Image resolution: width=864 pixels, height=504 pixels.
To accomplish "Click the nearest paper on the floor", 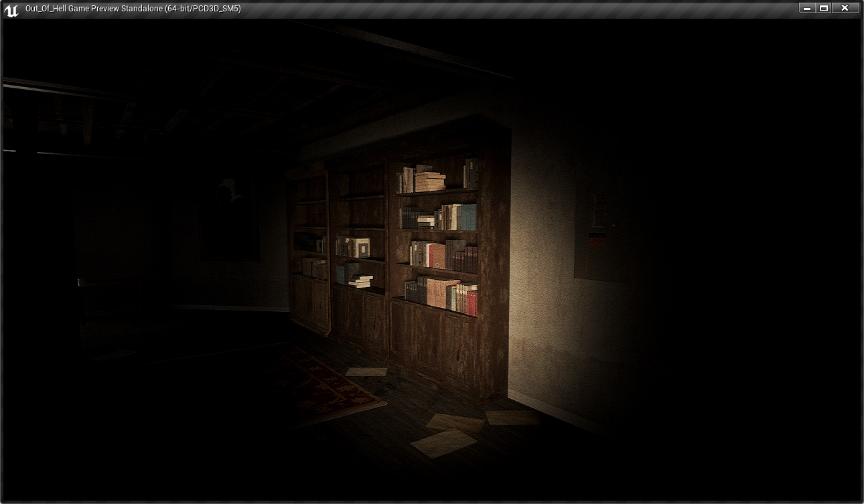I will point(443,443).
